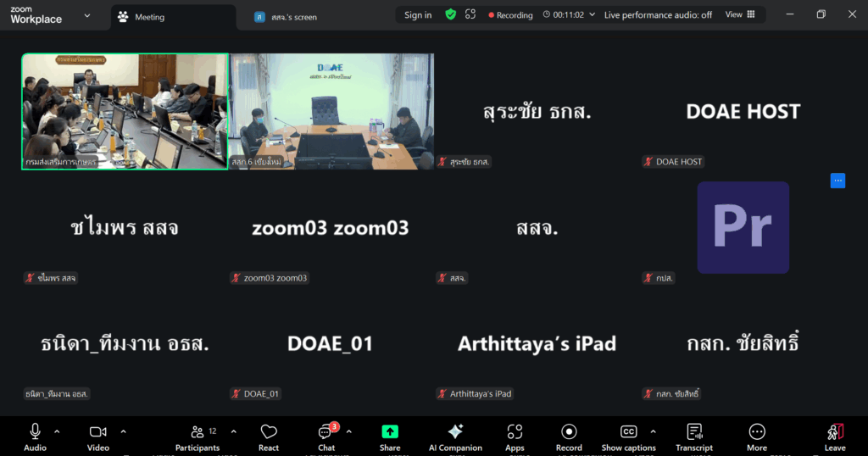Toggle recording with the Record button
Screen dimensions: 868x456
click(569, 432)
